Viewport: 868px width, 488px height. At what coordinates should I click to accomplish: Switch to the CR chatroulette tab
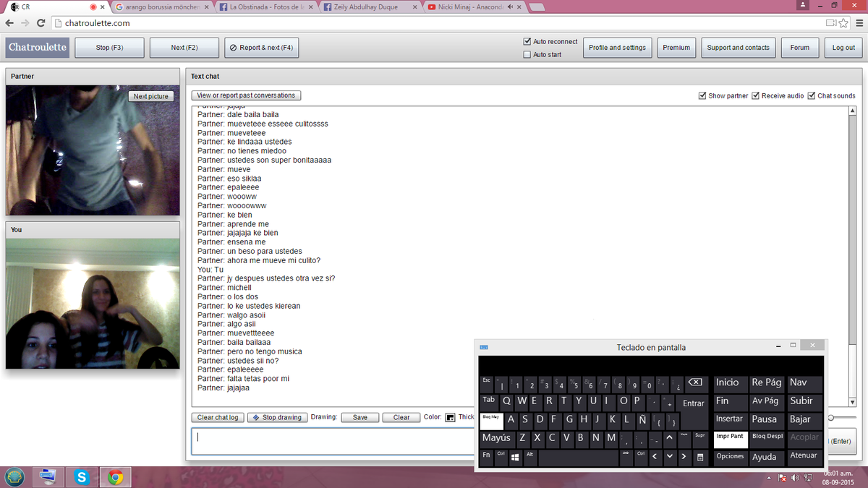(x=54, y=7)
